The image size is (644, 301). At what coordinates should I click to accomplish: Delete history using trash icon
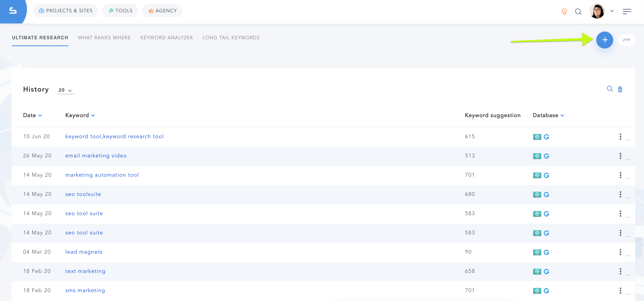(x=620, y=89)
